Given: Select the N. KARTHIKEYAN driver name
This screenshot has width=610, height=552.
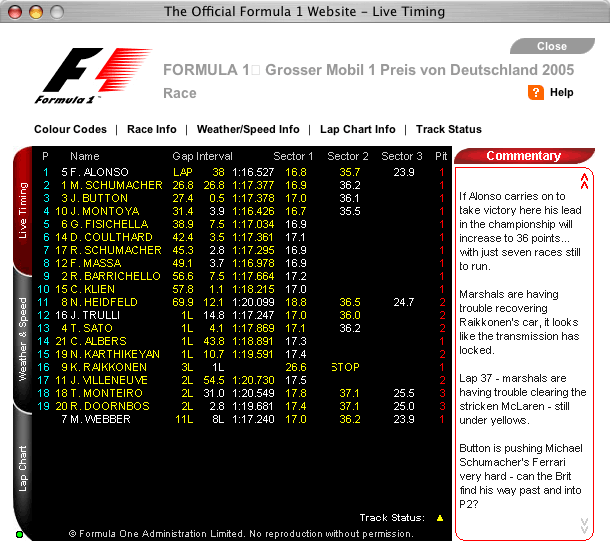Looking at the screenshot, I should (115, 354).
